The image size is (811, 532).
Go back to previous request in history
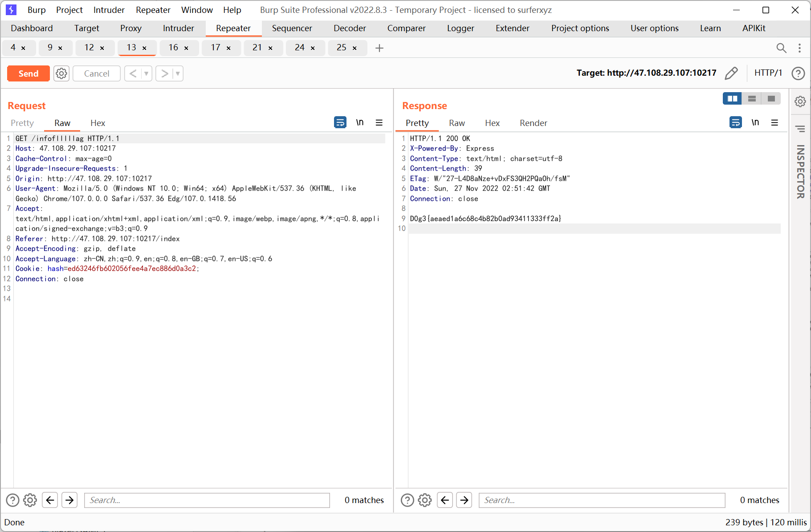pyautogui.click(x=133, y=73)
